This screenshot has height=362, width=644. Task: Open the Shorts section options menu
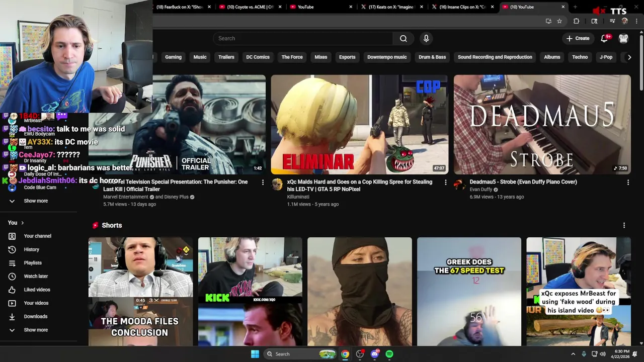pyautogui.click(x=624, y=225)
